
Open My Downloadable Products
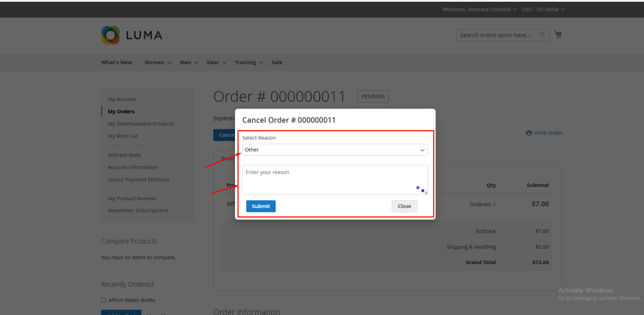pos(141,124)
